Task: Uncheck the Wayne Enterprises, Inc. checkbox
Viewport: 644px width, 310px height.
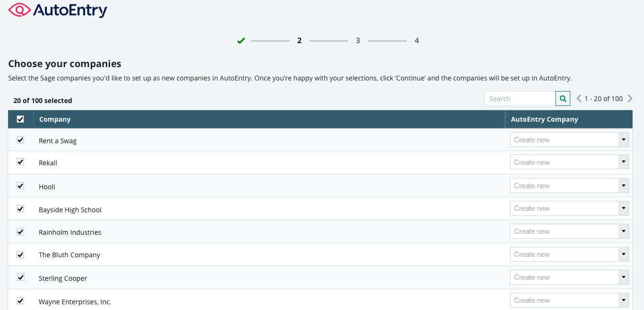Action: pyautogui.click(x=21, y=301)
